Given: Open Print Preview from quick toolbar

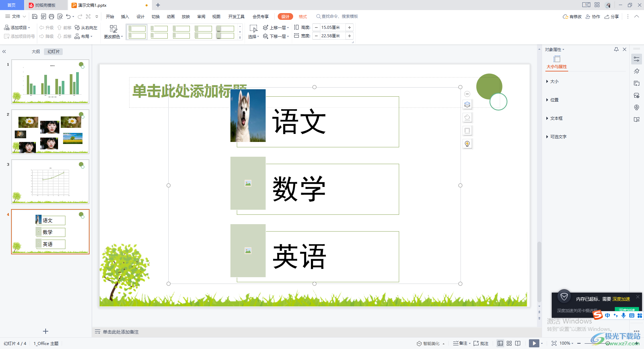Looking at the screenshot, I should pos(60,16).
